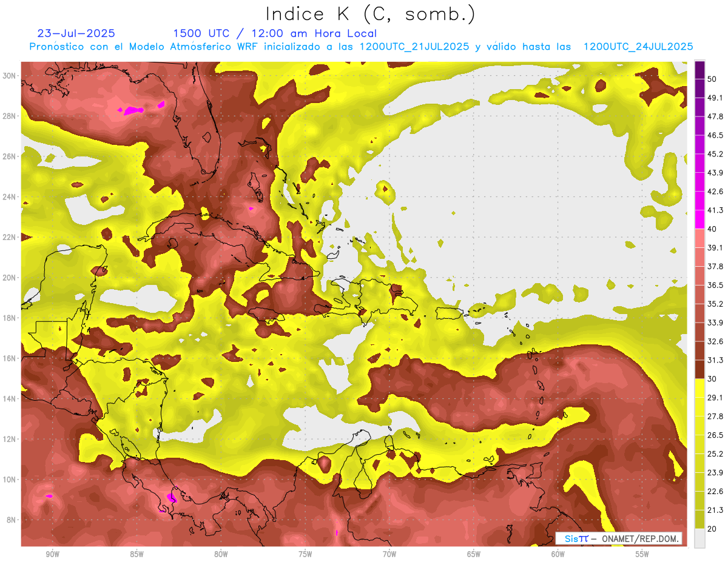Click the colorbar value "40"
Viewport: 728px width, 562px height.
tap(713, 229)
